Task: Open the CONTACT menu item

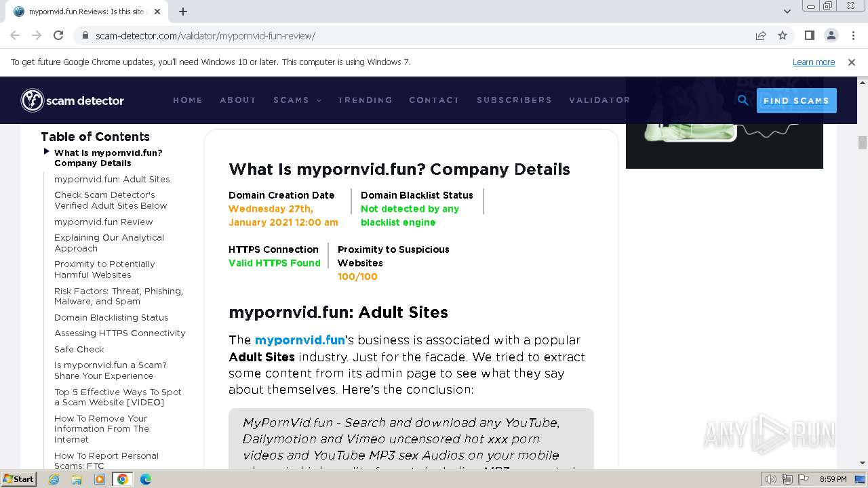Action: click(434, 100)
